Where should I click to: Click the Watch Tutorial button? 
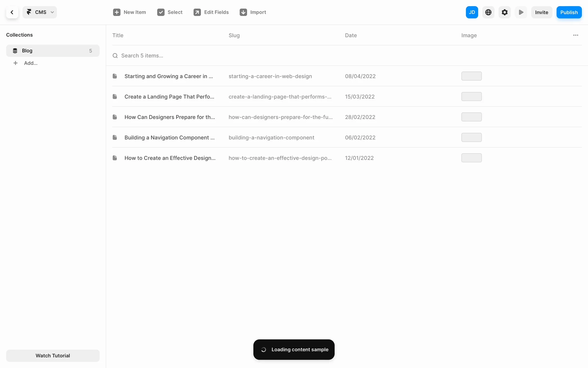tap(53, 356)
